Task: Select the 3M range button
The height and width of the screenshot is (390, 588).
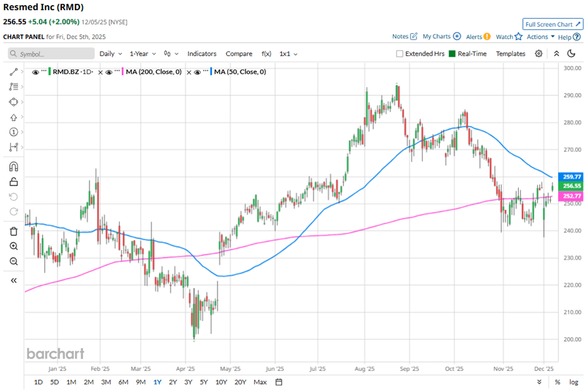Action: (106, 382)
